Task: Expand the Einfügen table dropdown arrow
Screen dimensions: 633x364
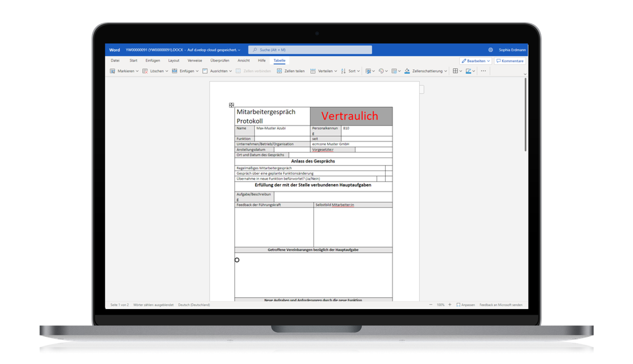Action: [197, 71]
